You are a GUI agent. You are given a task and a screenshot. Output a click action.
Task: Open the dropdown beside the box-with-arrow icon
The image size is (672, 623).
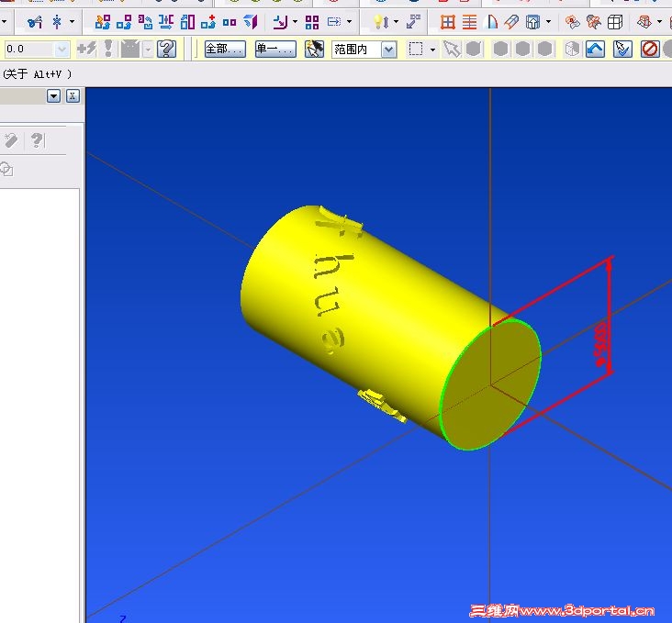548,21
